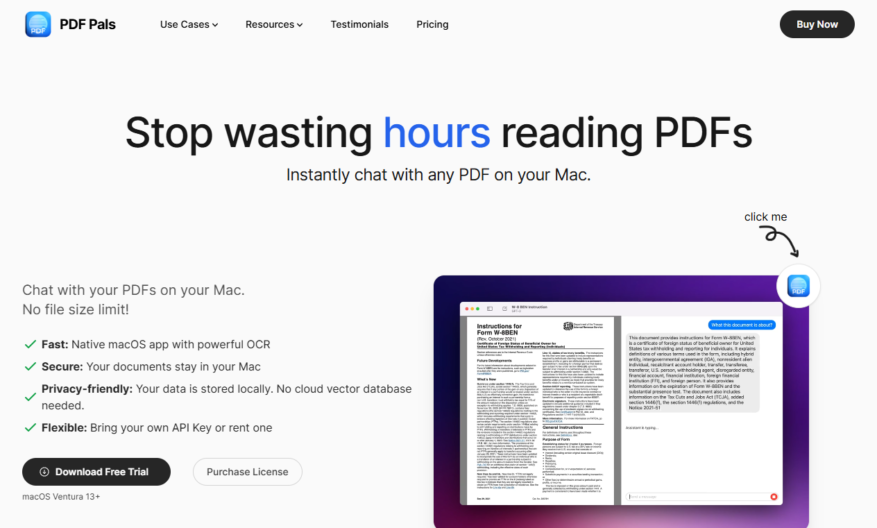Open the PDF Pals home link text
This screenshot has height=528, width=877.
click(87, 25)
